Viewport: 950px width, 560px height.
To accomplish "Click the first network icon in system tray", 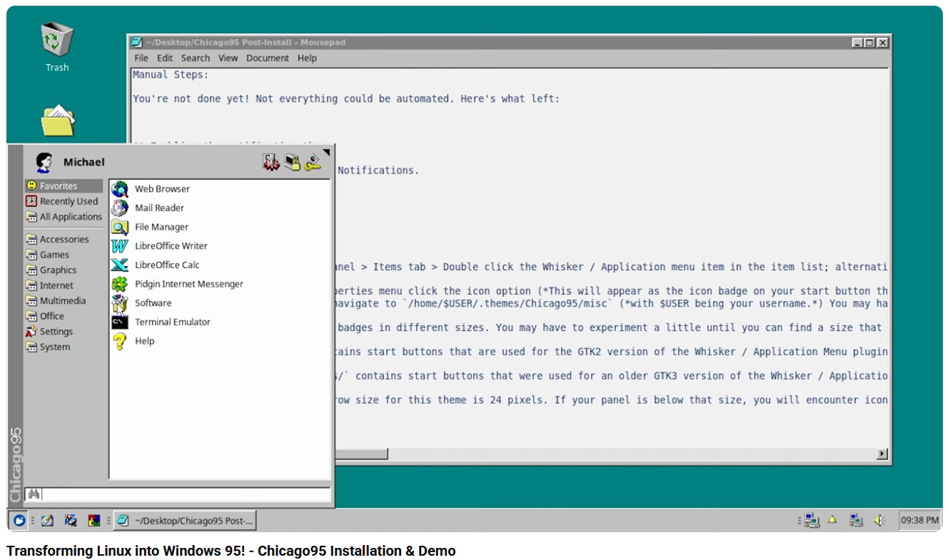I will click(x=812, y=521).
